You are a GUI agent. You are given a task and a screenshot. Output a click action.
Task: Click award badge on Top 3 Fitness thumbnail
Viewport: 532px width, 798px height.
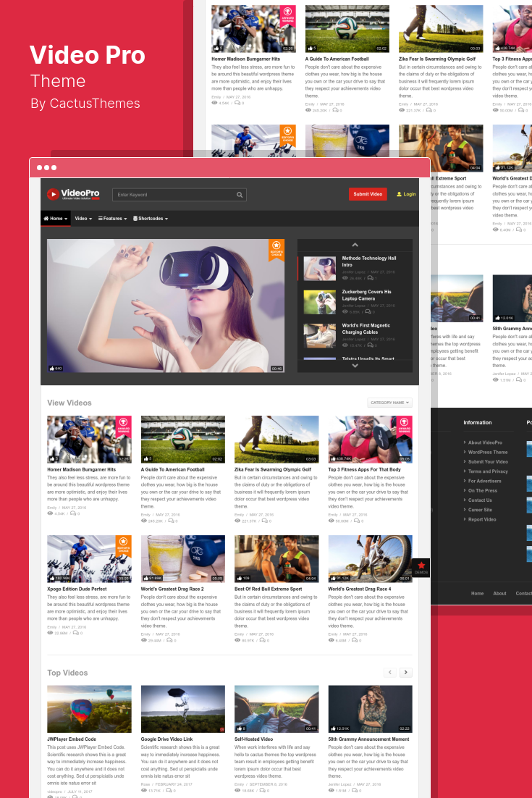click(x=405, y=426)
